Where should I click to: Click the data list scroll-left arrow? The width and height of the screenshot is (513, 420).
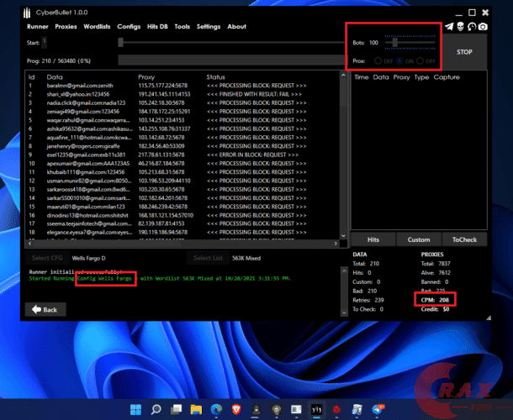(30, 244)
